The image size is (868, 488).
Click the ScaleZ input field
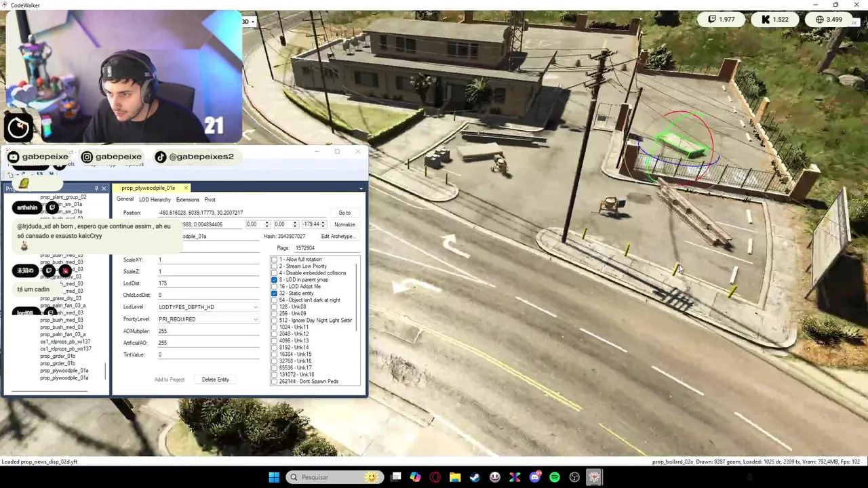(x=208, y=272)
